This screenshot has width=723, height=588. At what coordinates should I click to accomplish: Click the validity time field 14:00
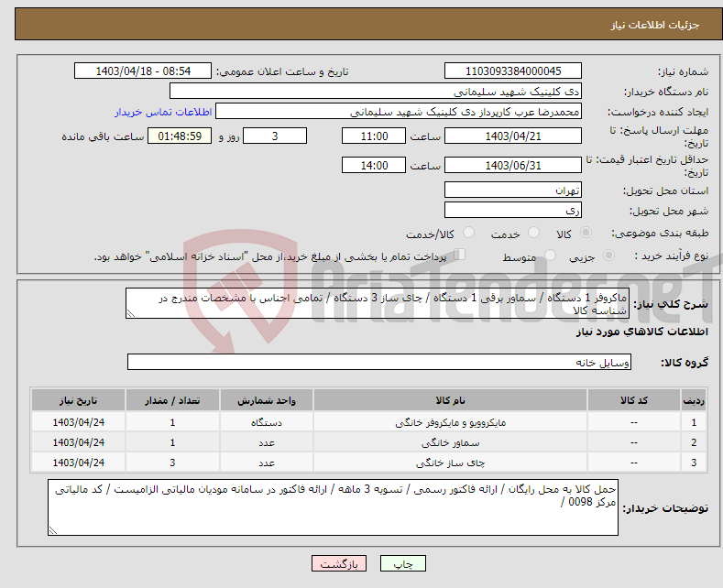374,165
